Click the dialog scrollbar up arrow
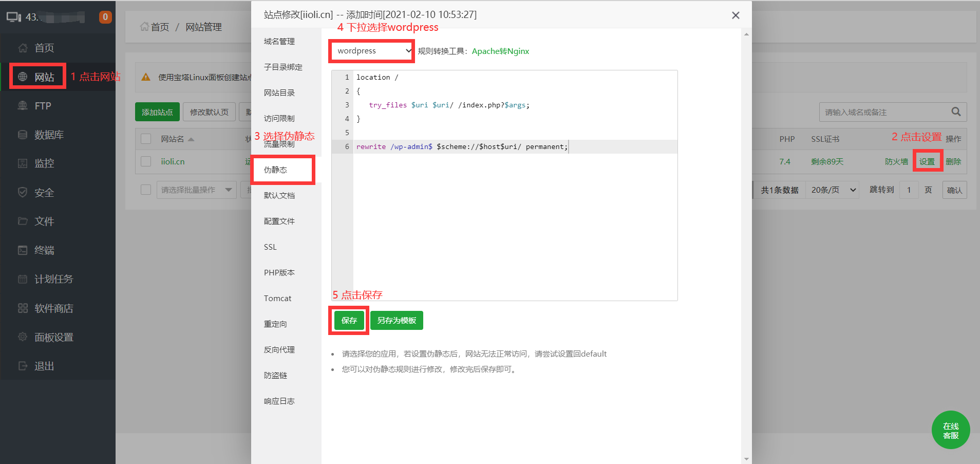Image resolution: width=980 pixels, height=464 pixels. click(x=746, y=34)
